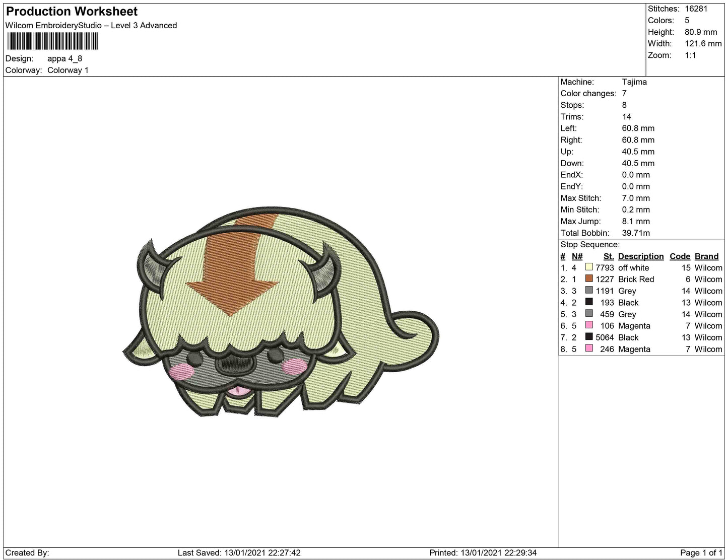Select the "Color changes:" label
The image size is (728, 560).
588,93
